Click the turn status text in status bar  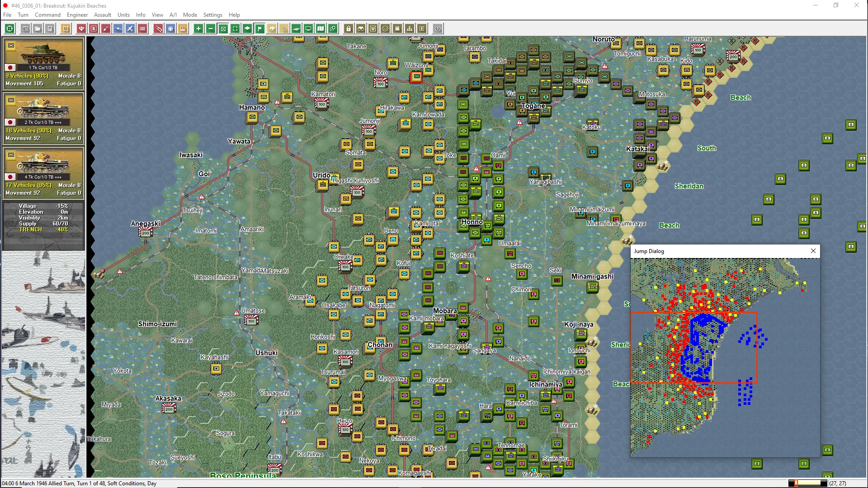coord(79,483)
